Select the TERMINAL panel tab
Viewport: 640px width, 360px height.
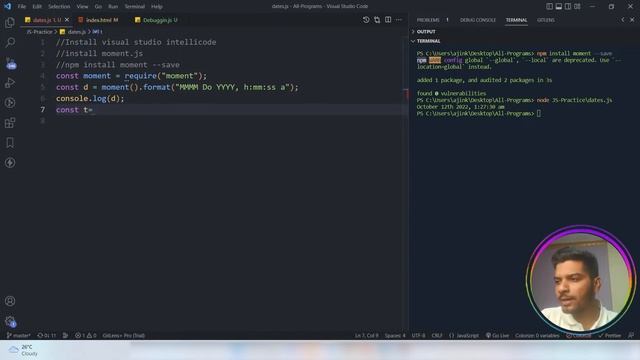(516, 20)
